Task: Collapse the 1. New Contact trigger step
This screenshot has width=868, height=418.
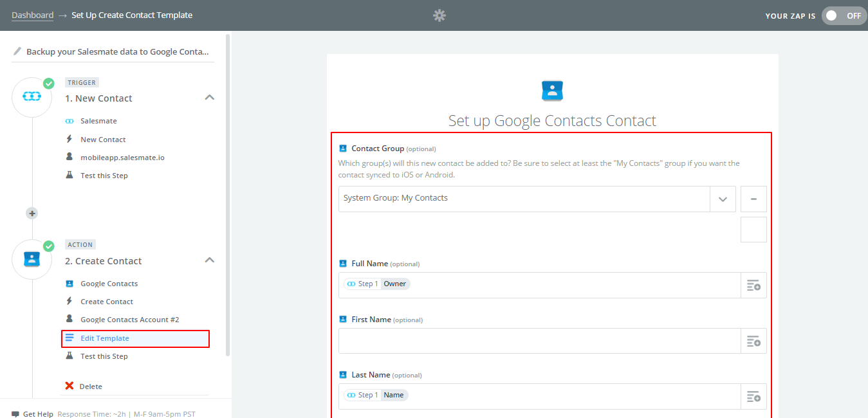Action: point(209,98)
